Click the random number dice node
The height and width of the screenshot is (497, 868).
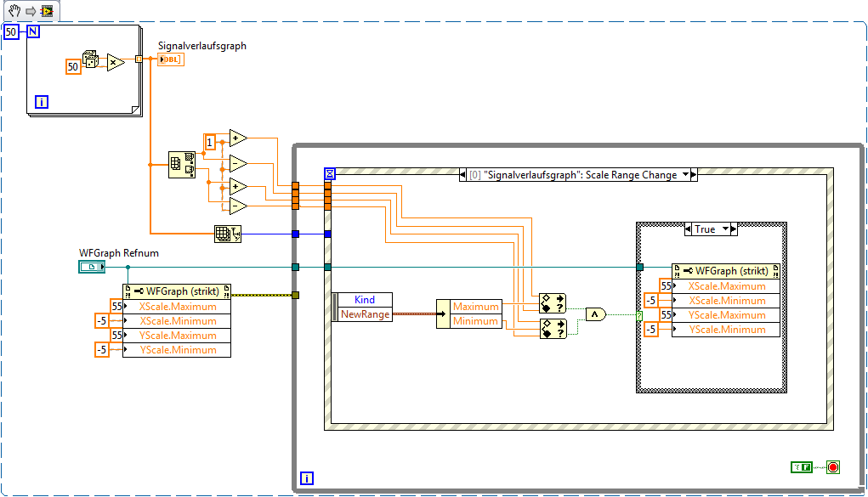coord(90,59)
